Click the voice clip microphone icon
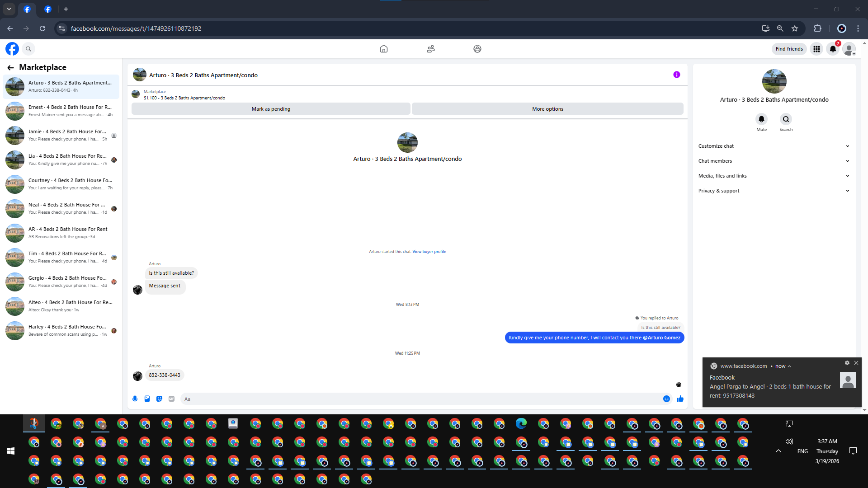The image size is (868, 488). pyautogui.click(x=135, y=399)
